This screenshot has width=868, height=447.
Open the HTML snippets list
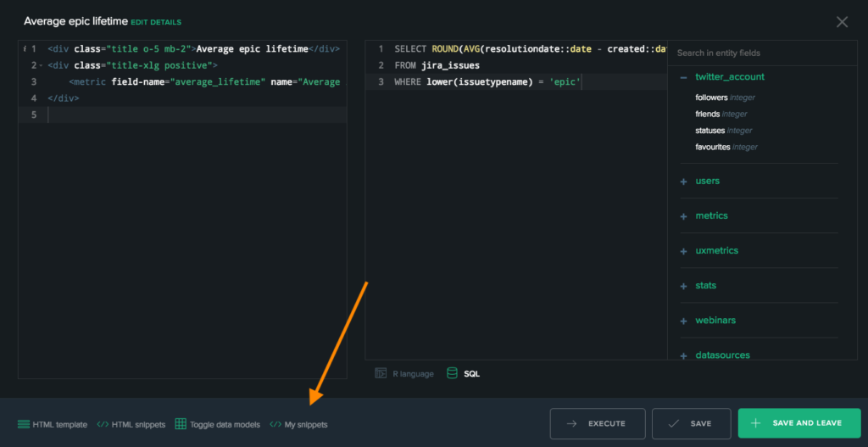[131, 424]
